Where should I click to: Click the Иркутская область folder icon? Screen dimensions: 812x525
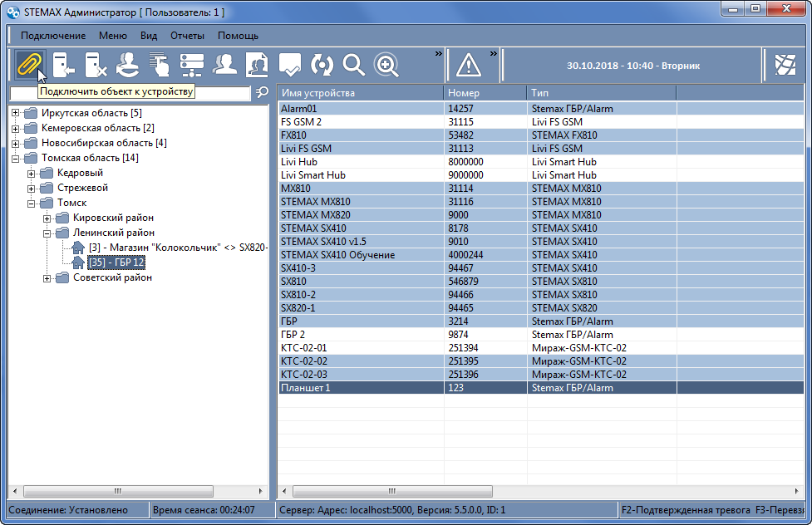pyautogui.click(x=31, y=113)
